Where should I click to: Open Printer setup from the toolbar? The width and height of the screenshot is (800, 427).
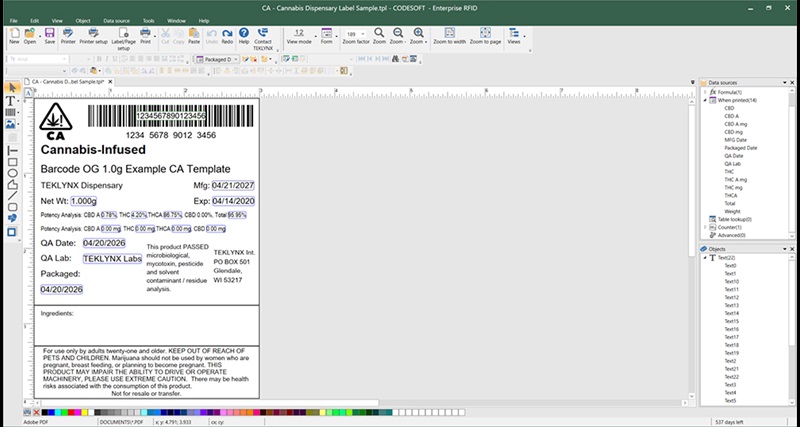tap(93, 36)
